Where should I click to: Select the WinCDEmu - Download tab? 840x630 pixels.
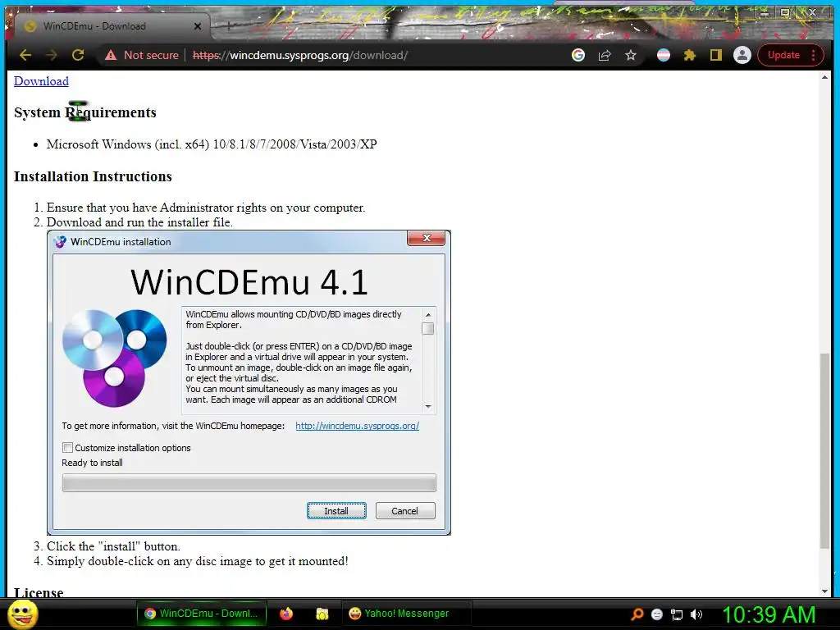[x=112, y=26]
